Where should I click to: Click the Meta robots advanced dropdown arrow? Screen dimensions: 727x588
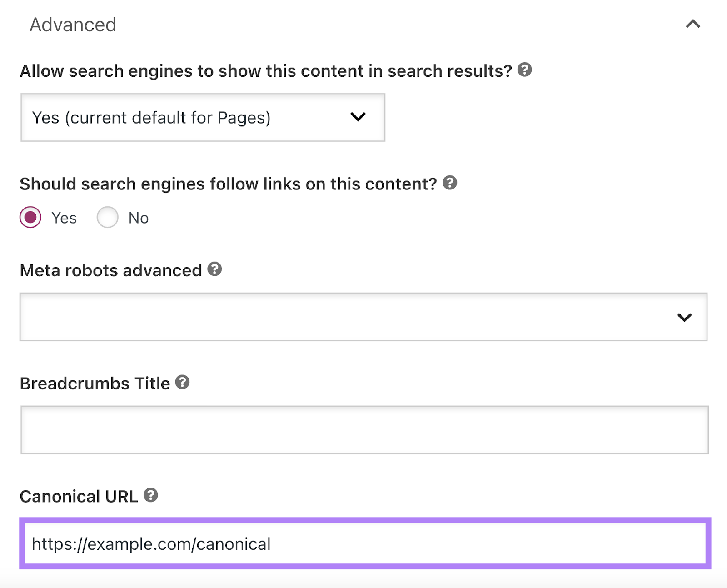(x=684, y=317)
